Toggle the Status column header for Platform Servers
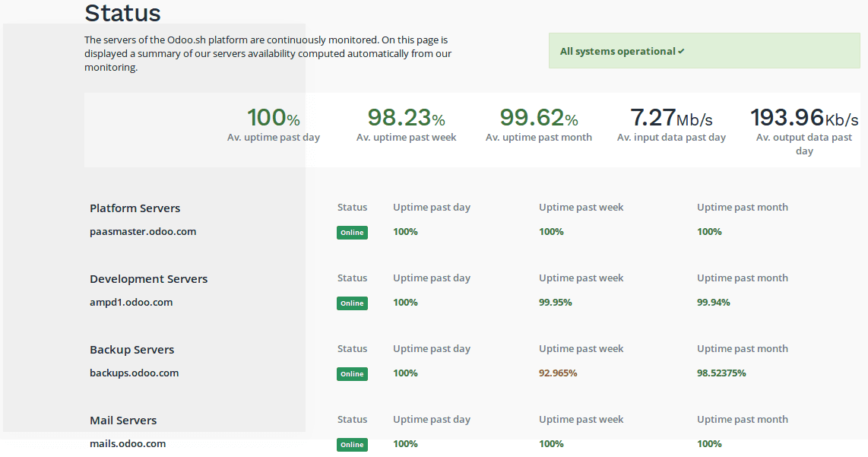Viewport: 868px width, 457px height. (x=352, y=207)
